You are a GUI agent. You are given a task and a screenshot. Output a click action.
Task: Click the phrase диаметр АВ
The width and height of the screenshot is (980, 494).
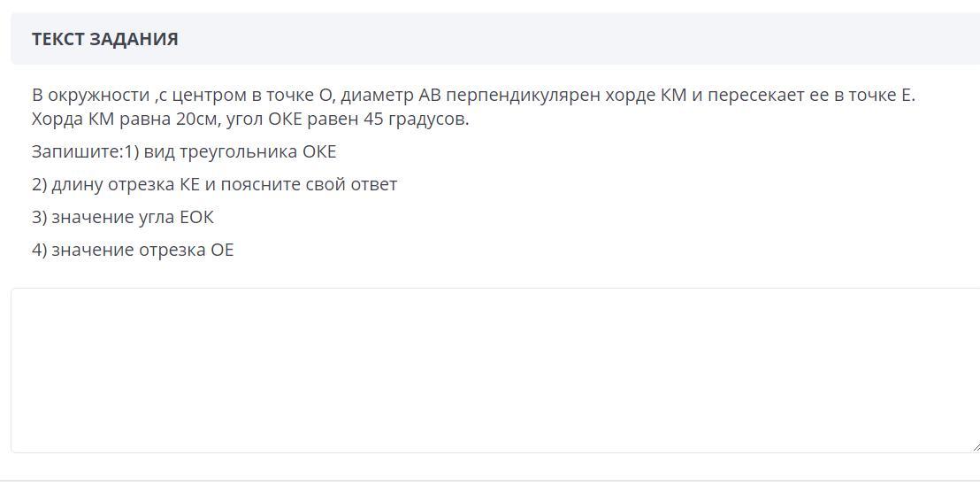(391, 96)
